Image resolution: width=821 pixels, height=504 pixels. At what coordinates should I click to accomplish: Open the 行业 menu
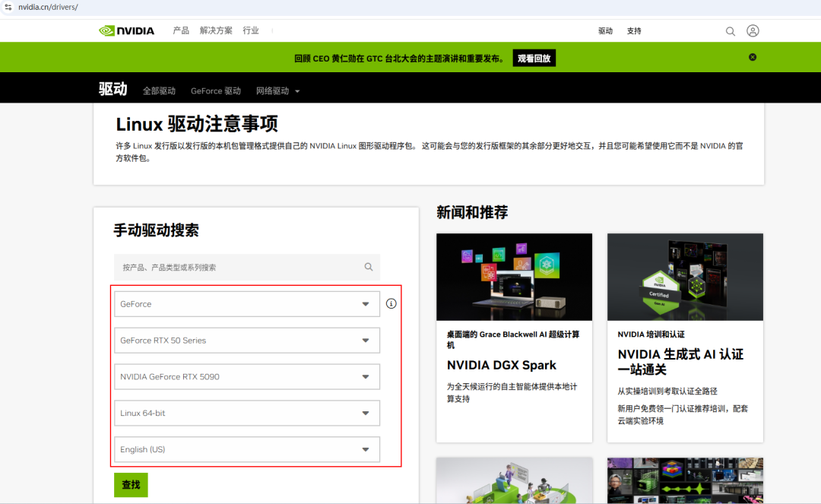[x=251, y=31]
